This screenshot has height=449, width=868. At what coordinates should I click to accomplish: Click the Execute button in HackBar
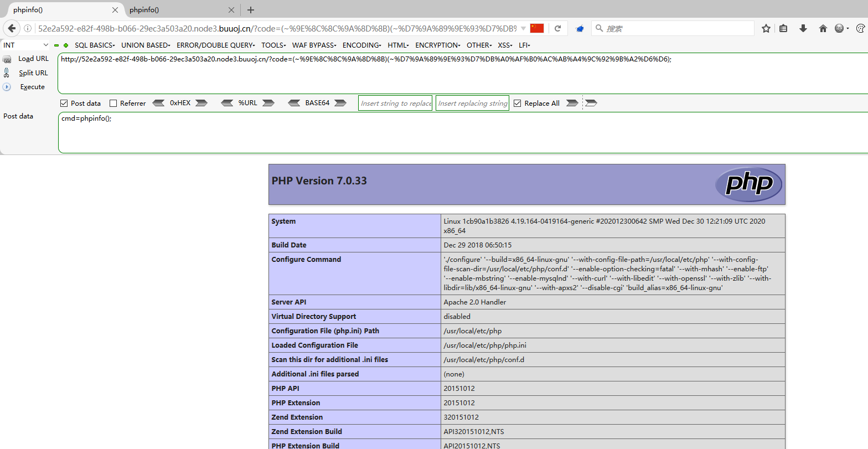[x=32, y=87]
